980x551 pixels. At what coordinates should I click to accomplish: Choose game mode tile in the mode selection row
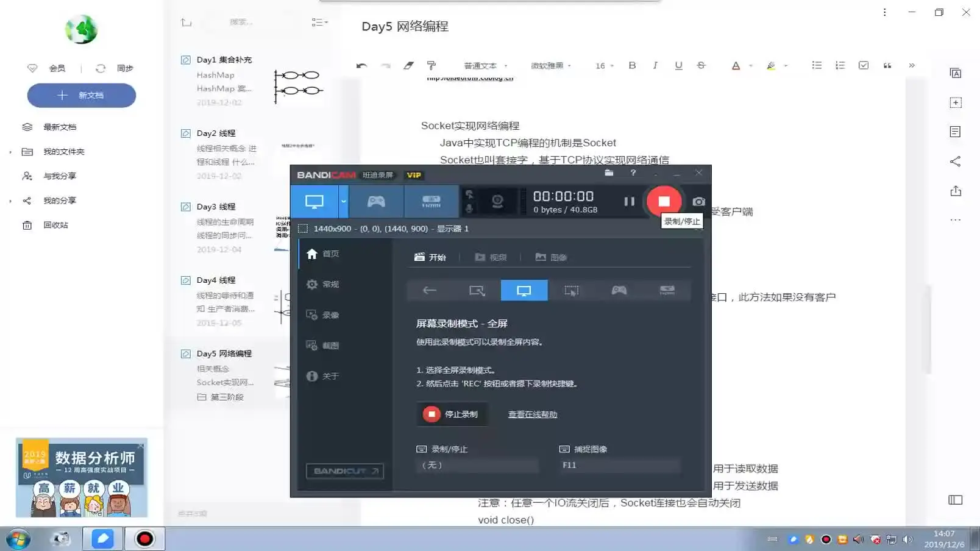619,291
